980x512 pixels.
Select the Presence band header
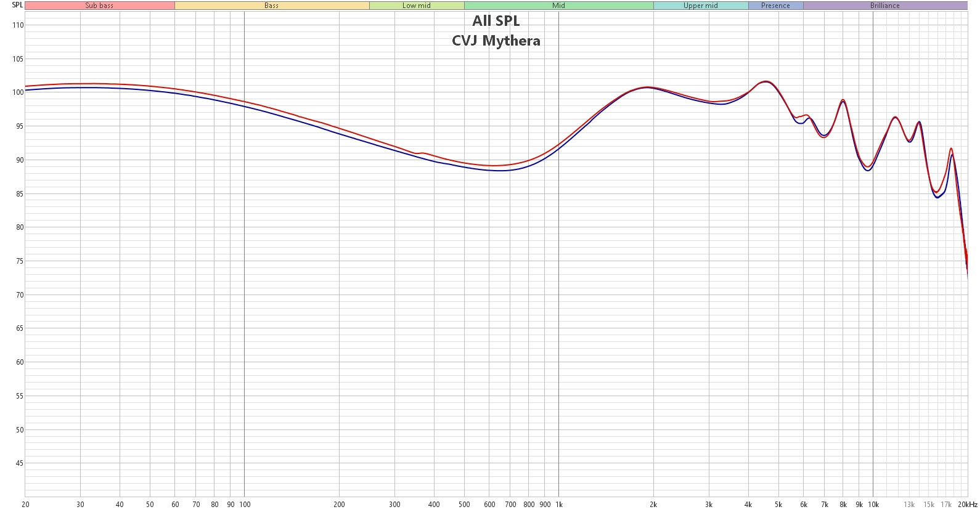click(x=775, y=6)
